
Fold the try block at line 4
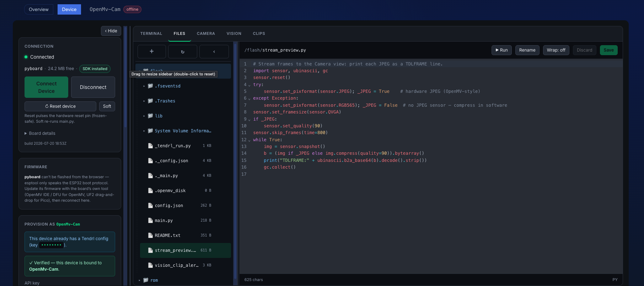pyautogui.click(x=249, y=85)
